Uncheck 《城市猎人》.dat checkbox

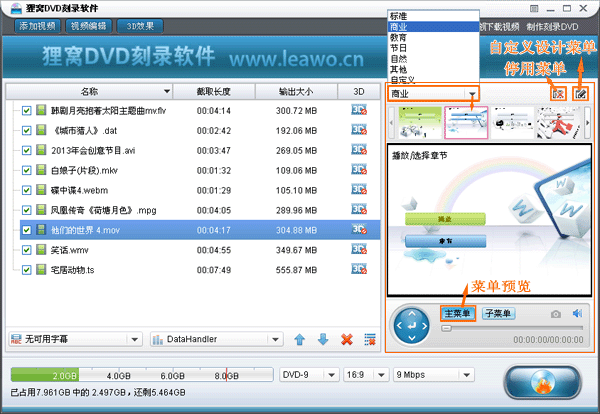pyautogui.click(x=26, y=130)
